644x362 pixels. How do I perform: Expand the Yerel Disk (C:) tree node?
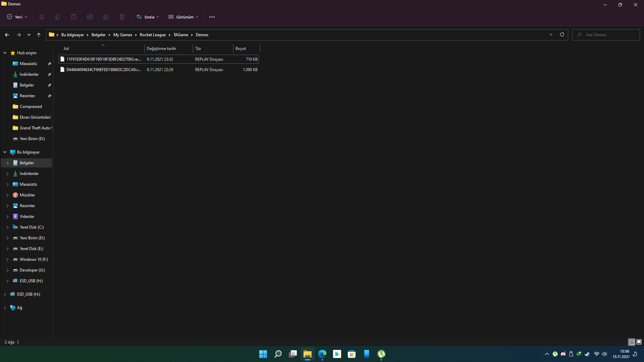(7, 227)
